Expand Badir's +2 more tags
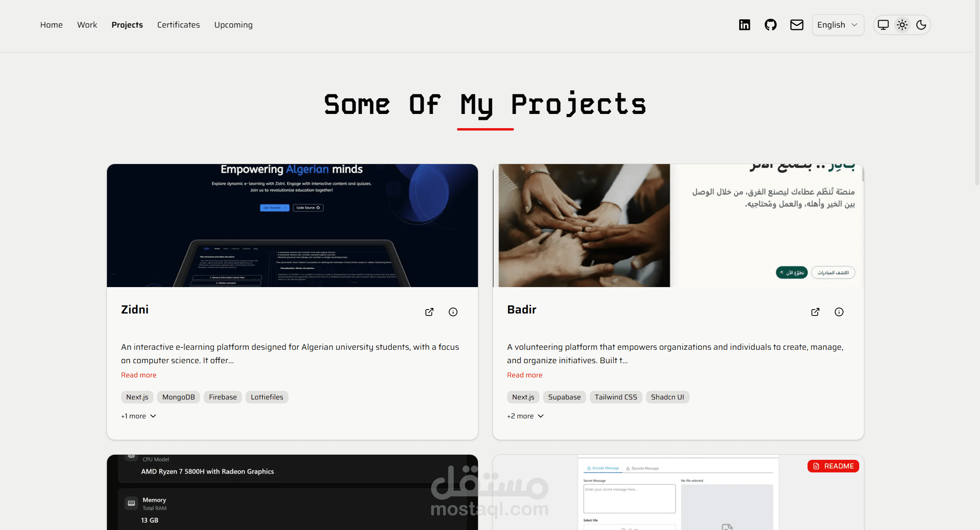 coord(525,416)
